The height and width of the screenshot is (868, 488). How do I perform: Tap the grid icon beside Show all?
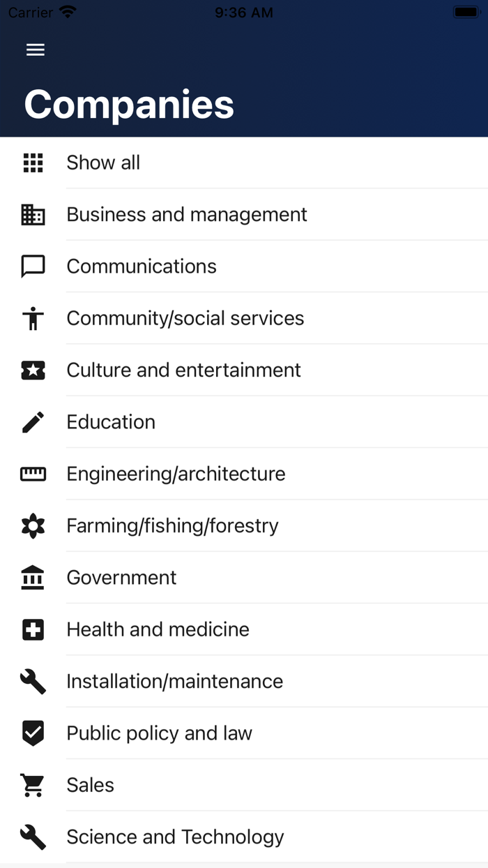(33, 163)
